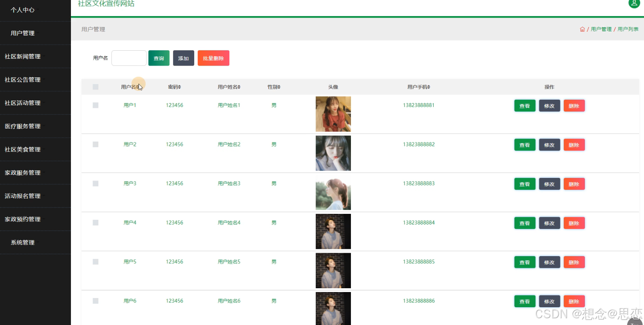The width and height of the screenshot is (644, 325).
Task: Expand 医疗服务管理 sidebar menu
Action: click(x=35, y=126)
